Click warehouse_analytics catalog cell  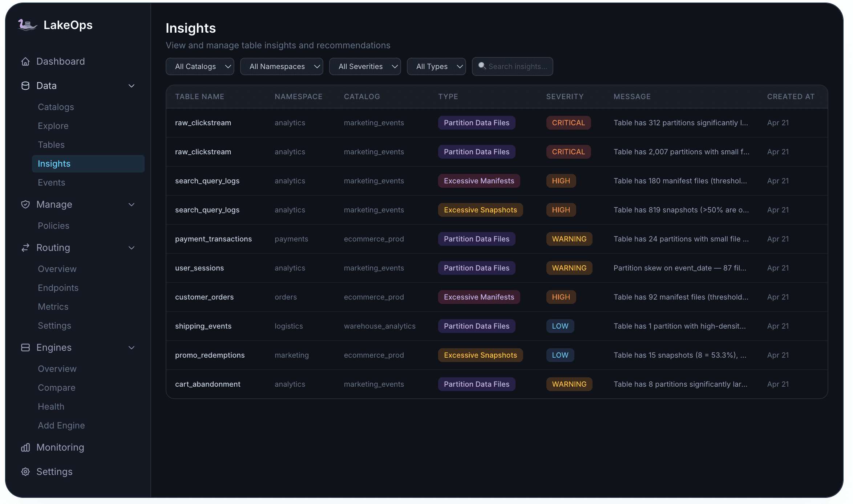point(379,326)
